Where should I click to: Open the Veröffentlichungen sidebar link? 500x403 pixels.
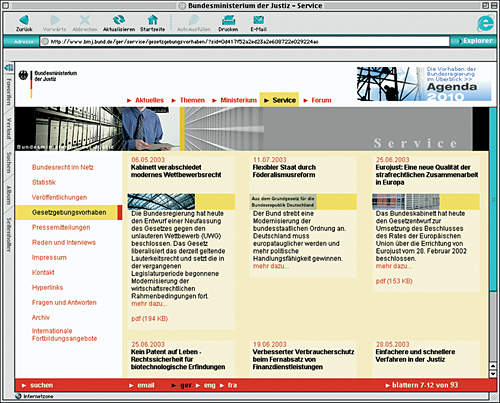59,197
